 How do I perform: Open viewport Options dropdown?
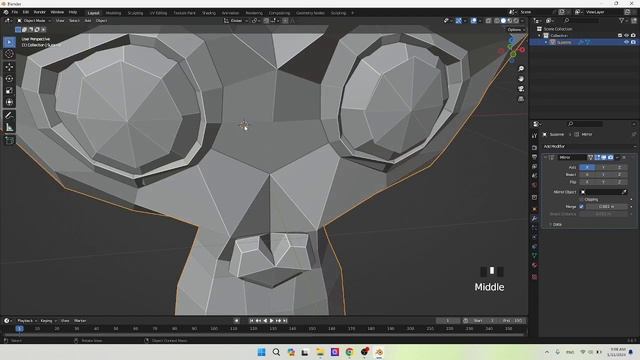(516, 30)
